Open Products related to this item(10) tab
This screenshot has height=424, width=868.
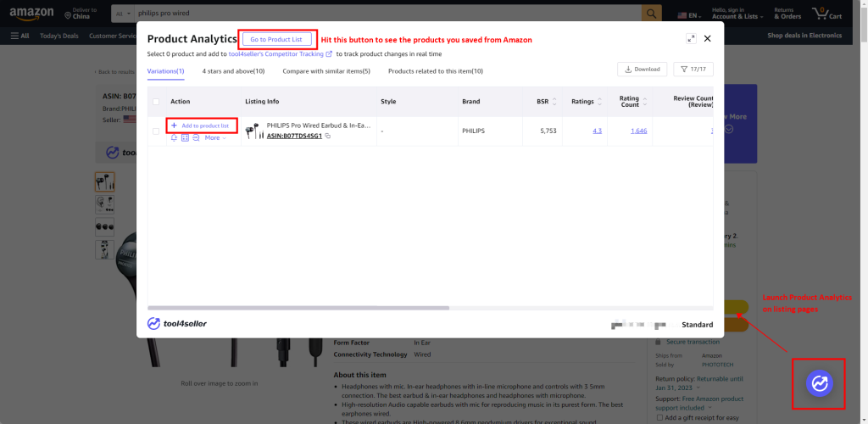436,71
